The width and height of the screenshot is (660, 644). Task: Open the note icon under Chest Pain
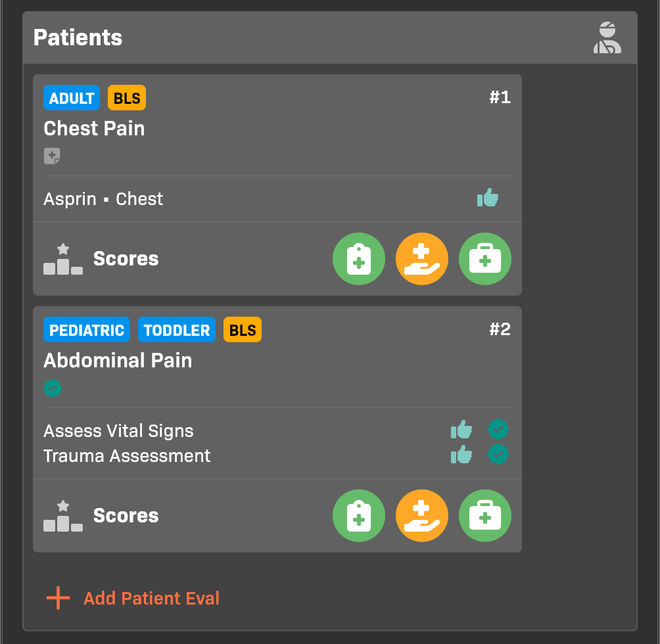(52, 156)
